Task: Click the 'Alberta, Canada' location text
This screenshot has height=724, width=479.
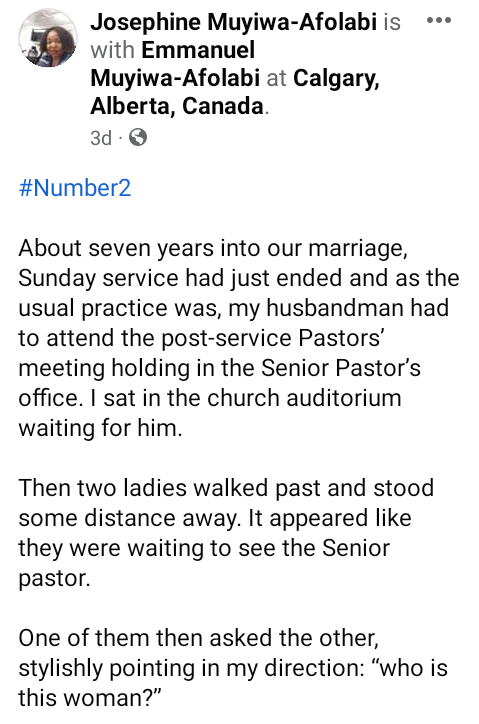Action: point(177,106)
